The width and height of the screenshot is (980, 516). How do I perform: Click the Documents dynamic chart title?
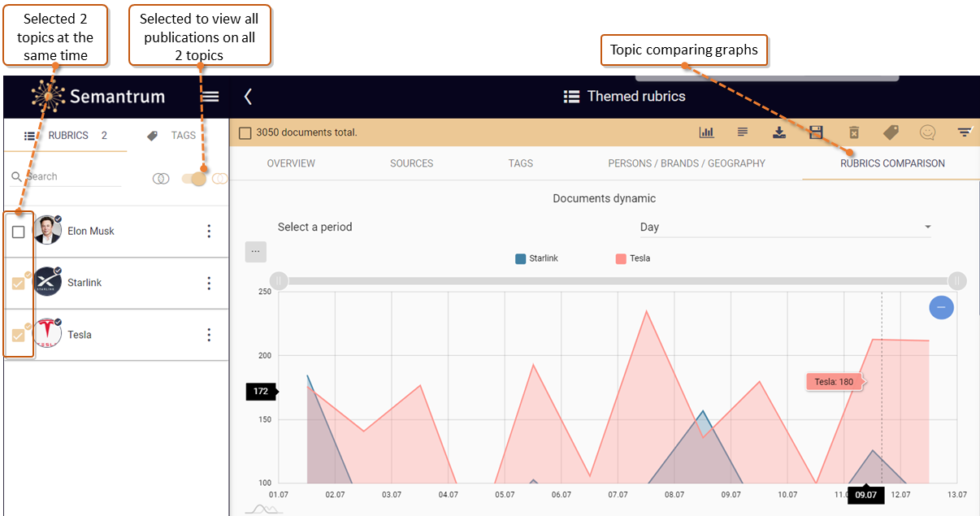point(604,198)
